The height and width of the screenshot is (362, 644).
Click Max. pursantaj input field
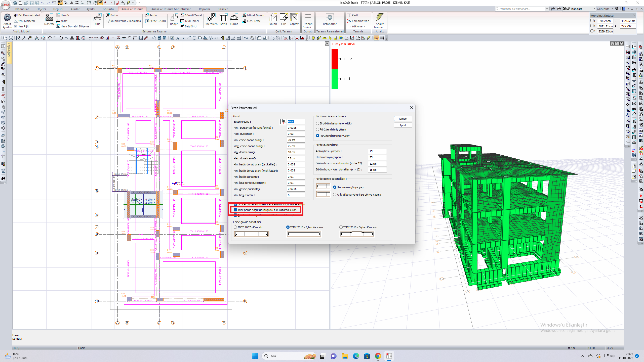[x=296, y=134]
